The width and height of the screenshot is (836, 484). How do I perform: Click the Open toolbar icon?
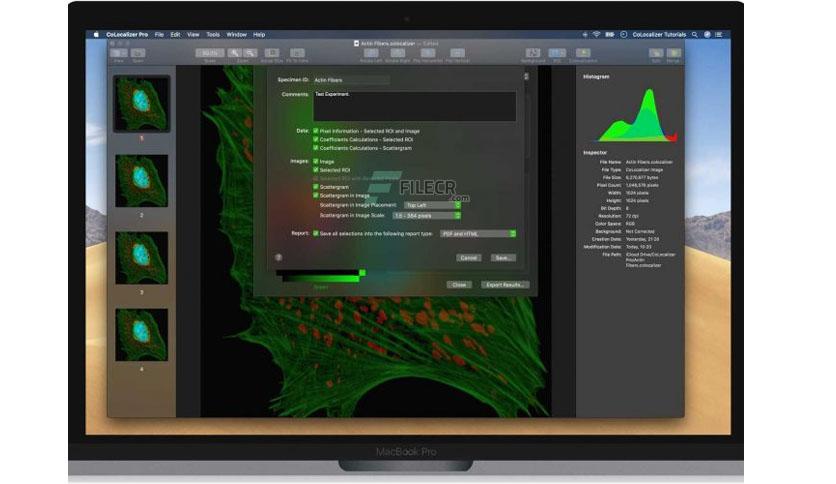pyautogui.click(x=138, y=53)
